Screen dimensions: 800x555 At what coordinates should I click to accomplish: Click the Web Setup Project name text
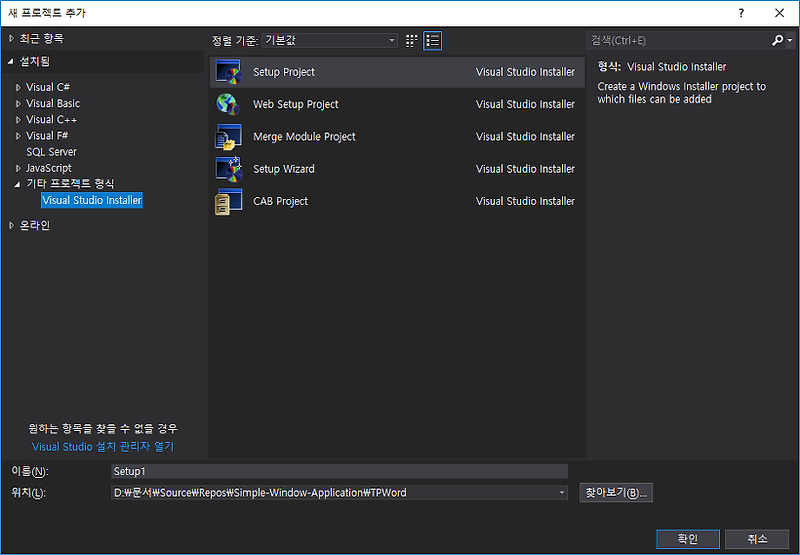coord(296,104)
